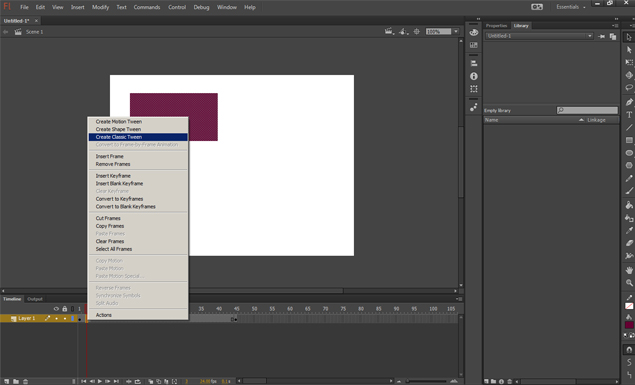Toggle Layer 1 outline color square

72,319
